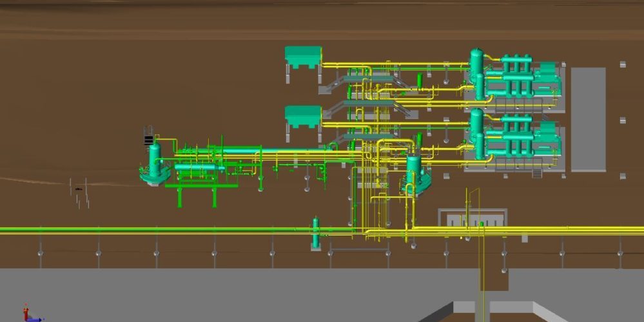Viewport: 644px width, 322px height.
Task: Pick tall vessel of upper compressor package
Action: pyautogui.click(x=476, y=65)
